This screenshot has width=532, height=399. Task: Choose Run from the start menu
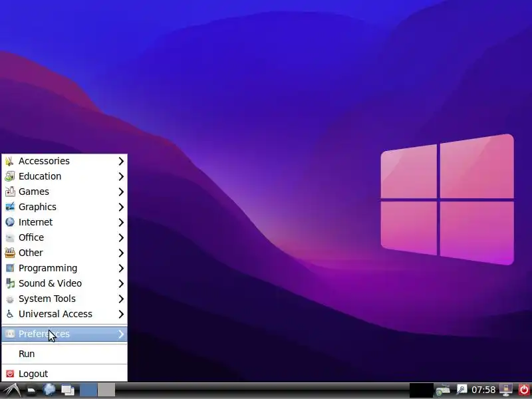(65, 354)
